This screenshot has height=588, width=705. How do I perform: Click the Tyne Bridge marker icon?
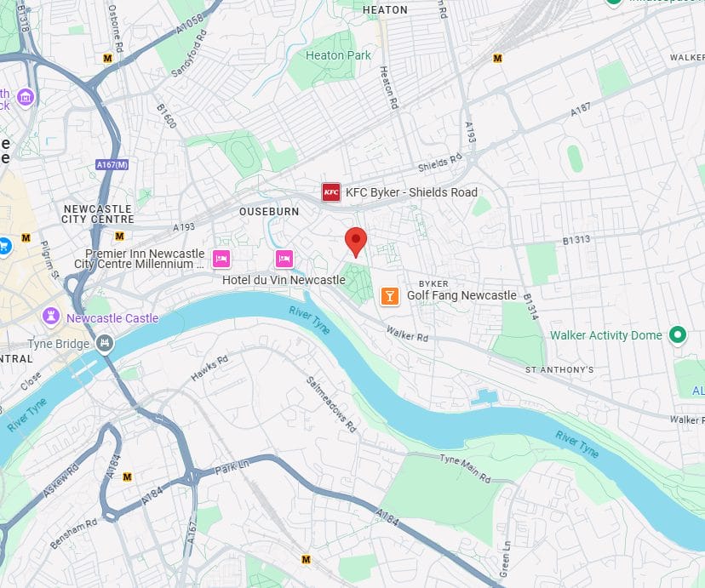(106, 344)
